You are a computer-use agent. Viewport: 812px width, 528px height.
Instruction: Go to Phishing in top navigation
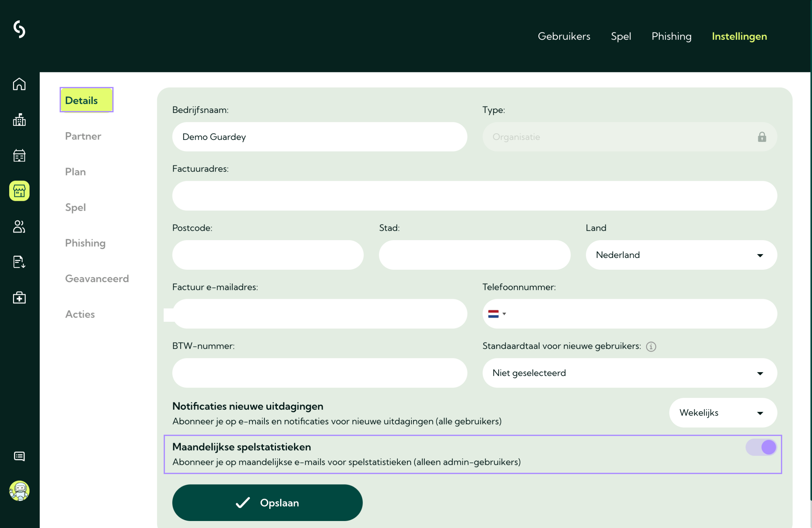click(671, 36)
